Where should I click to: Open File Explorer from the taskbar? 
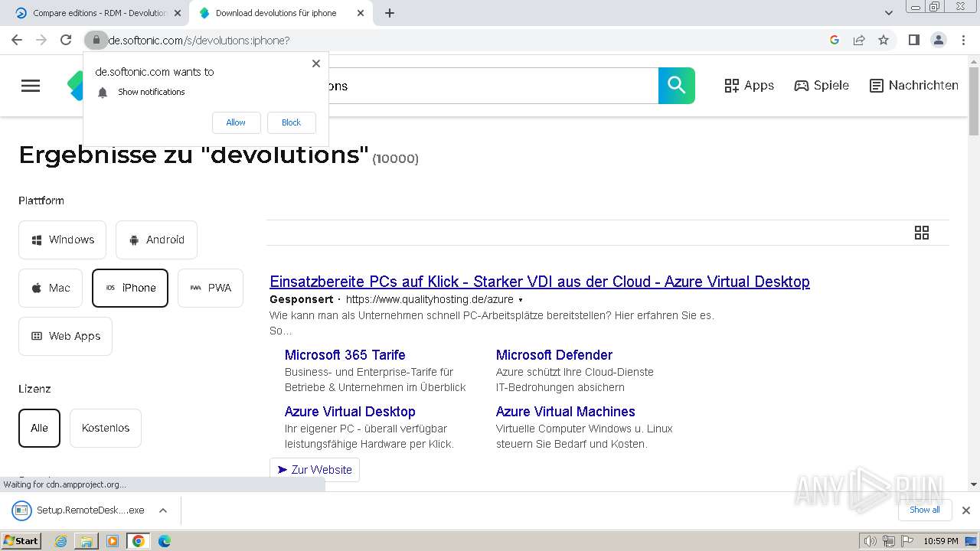[x=87, y=541]
